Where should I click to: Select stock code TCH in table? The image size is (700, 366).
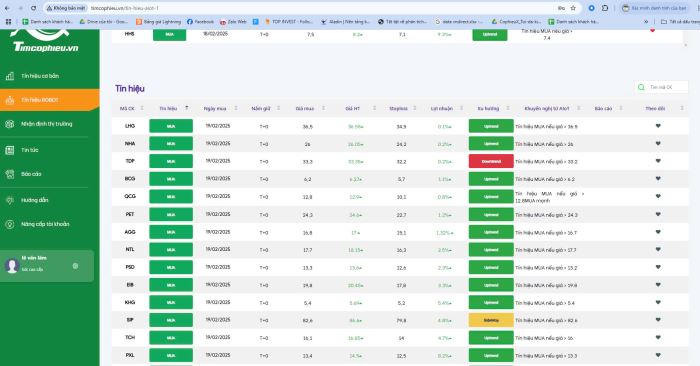[x=130, y=337]
